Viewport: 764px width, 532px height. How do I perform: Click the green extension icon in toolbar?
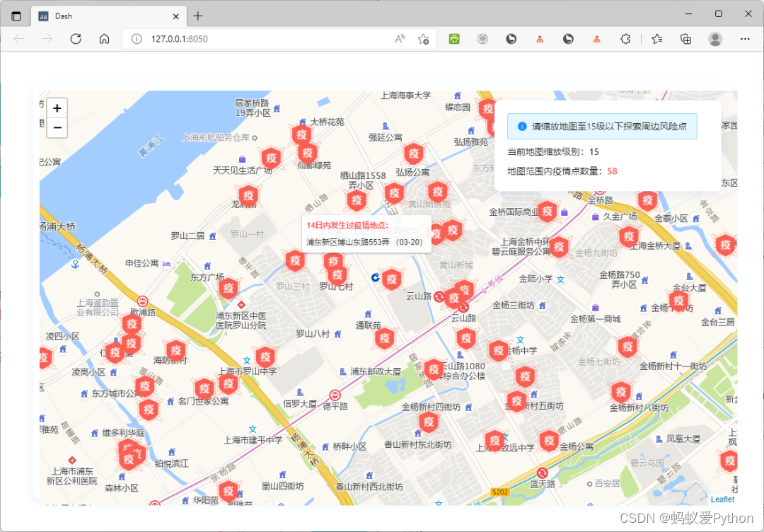click(x=454, y=39)
